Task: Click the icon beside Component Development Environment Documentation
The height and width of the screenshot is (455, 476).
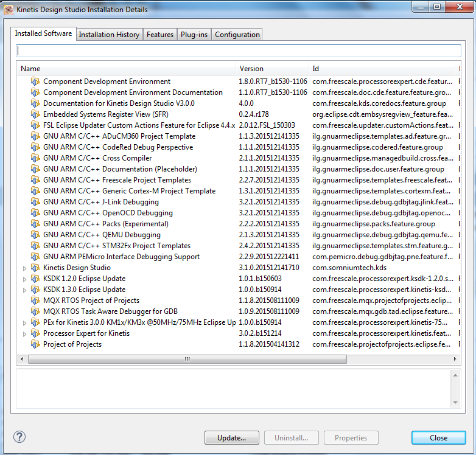Action: pyautogui.click(x=35, y=92)
